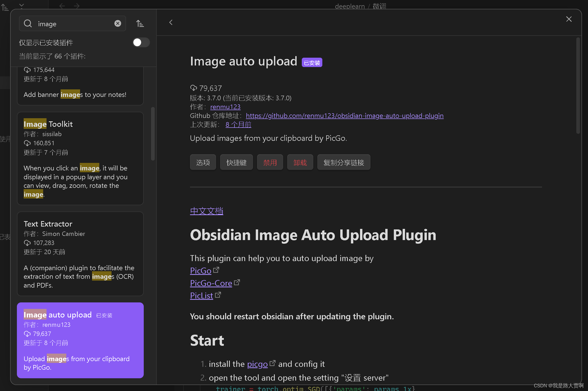Click the 175,644 download count
Screen dimensions: 588x391
[x=44, y=70]
